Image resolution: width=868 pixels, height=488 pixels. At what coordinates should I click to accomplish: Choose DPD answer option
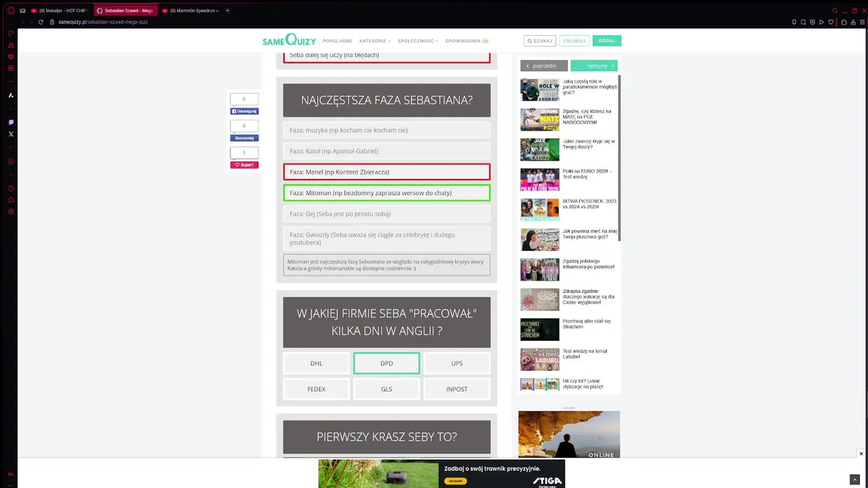coord(387,363)
